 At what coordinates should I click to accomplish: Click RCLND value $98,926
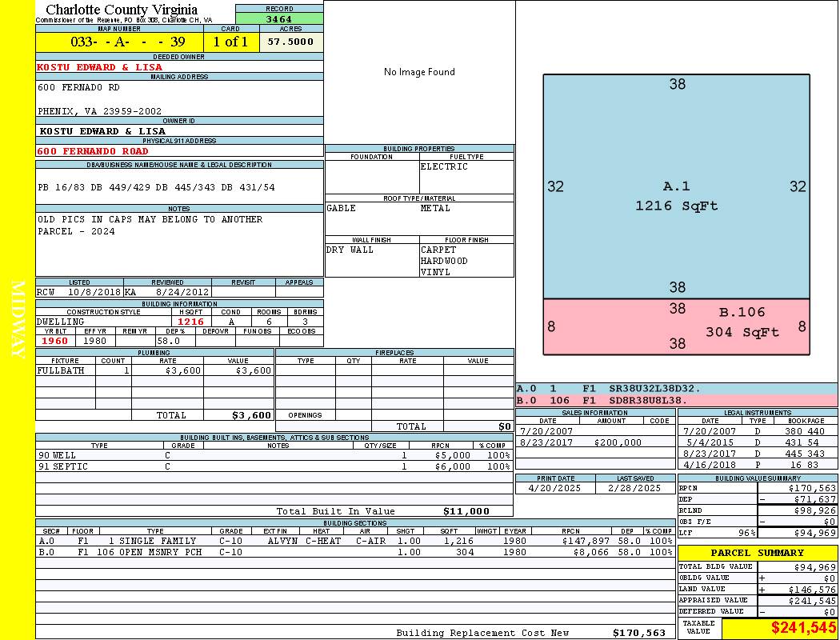(x=815, y=511)
